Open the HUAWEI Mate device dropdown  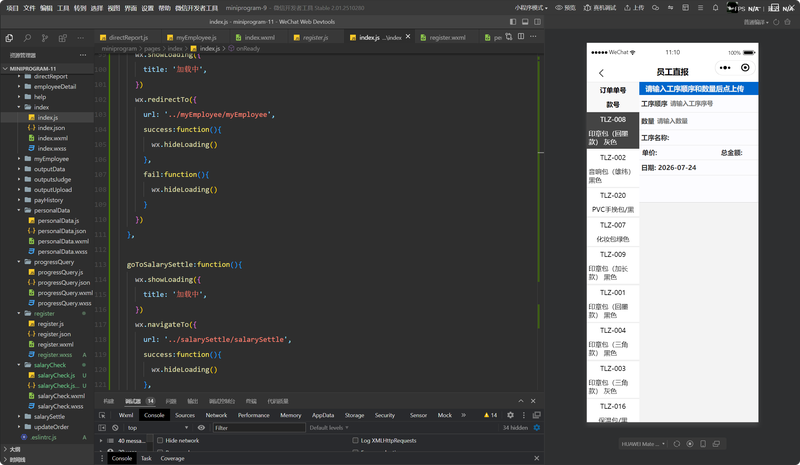[x=643, y=444]
